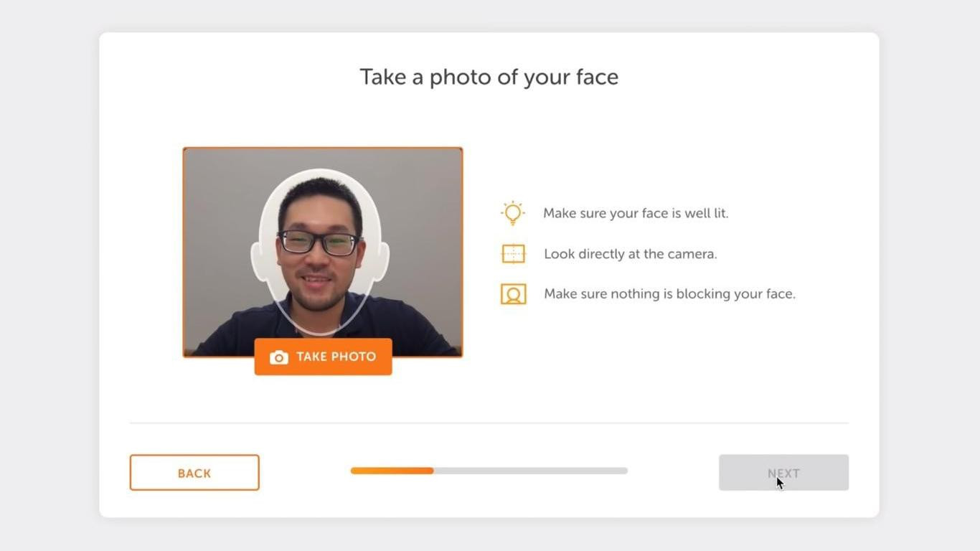
Task: Click the orange filled portion of the progress bar
Action: [x=391, y=471]
